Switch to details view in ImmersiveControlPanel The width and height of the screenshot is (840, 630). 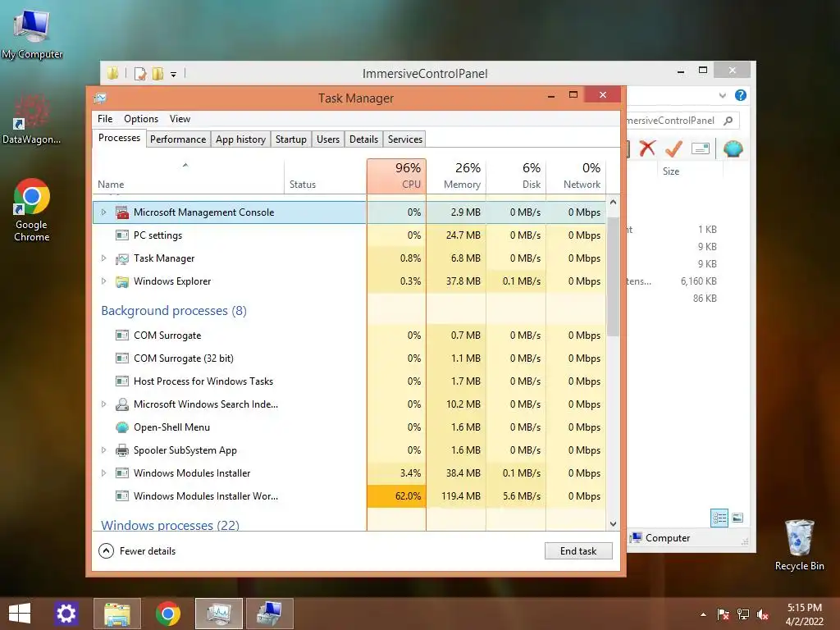719,518
